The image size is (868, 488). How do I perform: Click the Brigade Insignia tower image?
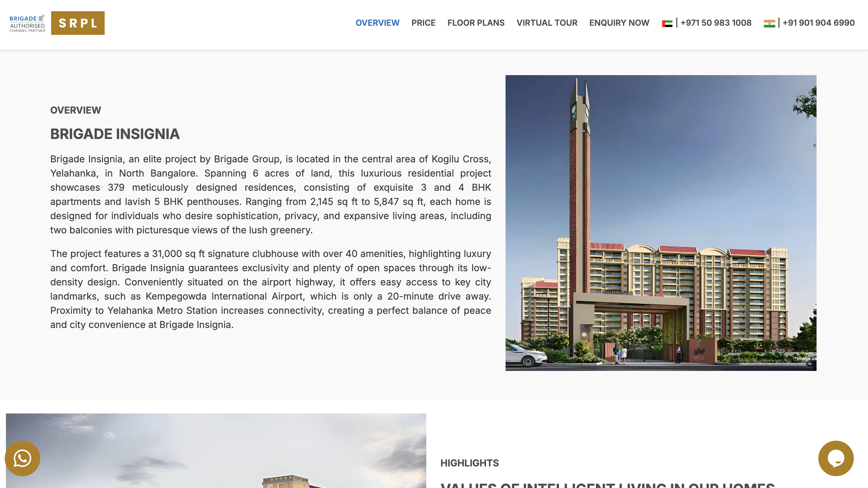pyautogui.click(x=661, y=223)
